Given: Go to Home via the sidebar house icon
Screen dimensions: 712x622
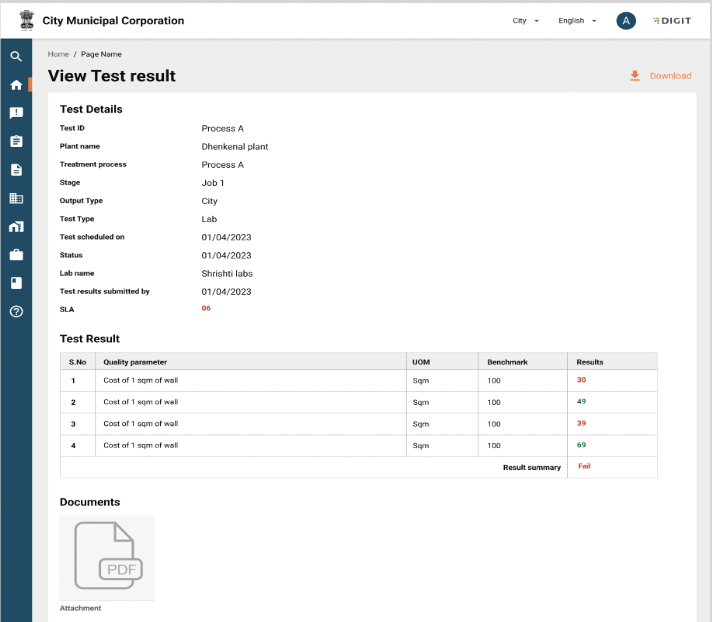Looking at the screenshot, I should [x=15, y=85].
